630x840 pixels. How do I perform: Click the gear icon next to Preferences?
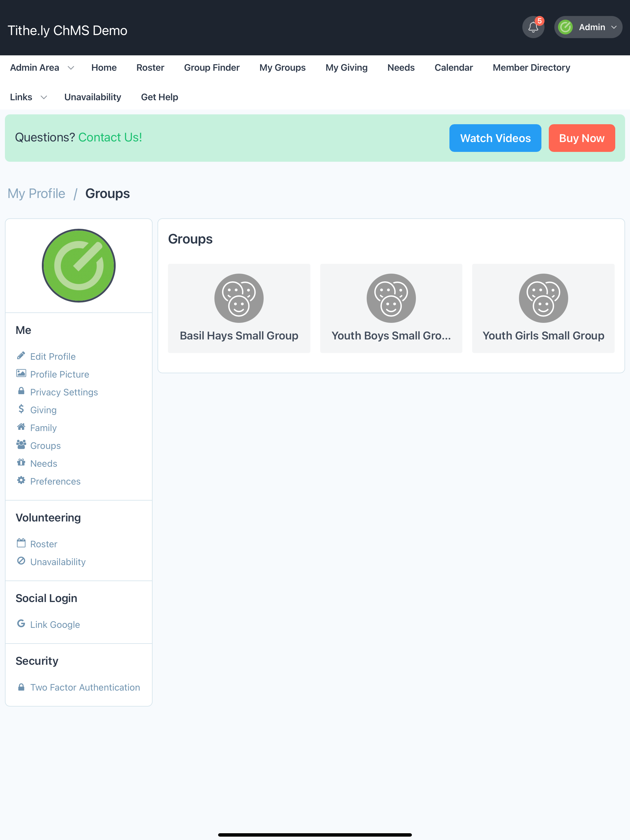pos(21,480)
